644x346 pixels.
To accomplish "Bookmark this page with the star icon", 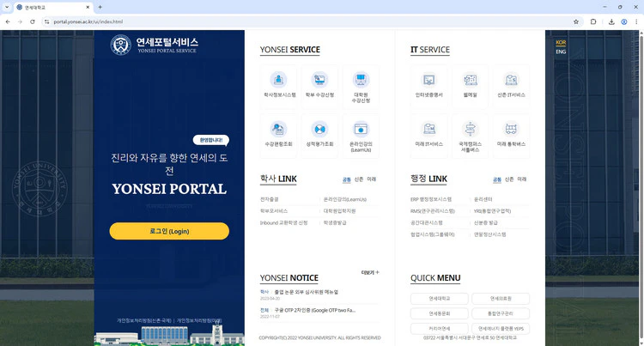I will (576, 21).
